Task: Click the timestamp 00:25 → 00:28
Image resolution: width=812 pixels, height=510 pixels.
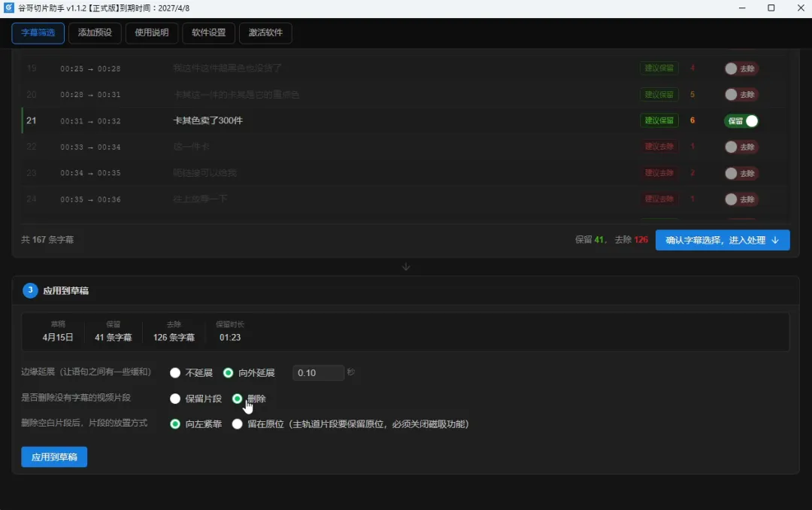Action: pyautogui.click(x=90, y=68)
